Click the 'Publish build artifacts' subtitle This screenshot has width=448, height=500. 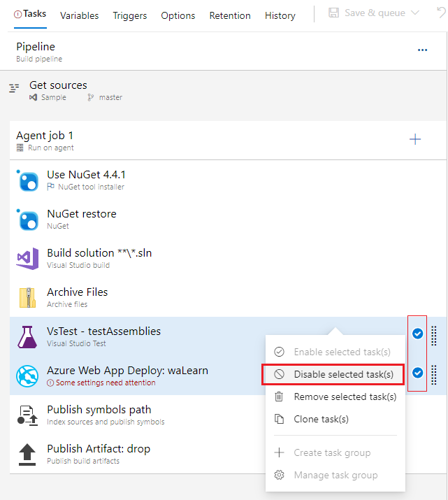(x=83, y=461)
